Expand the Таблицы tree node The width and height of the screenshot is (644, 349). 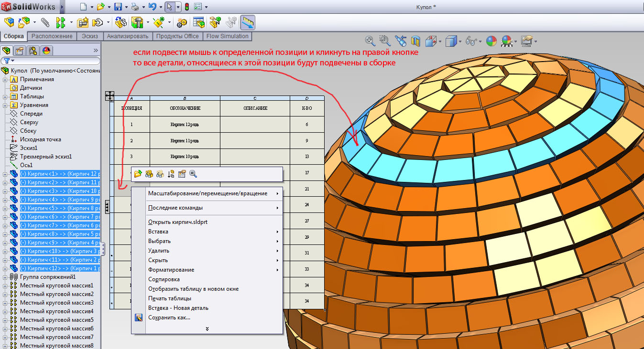tap(5, 96)
